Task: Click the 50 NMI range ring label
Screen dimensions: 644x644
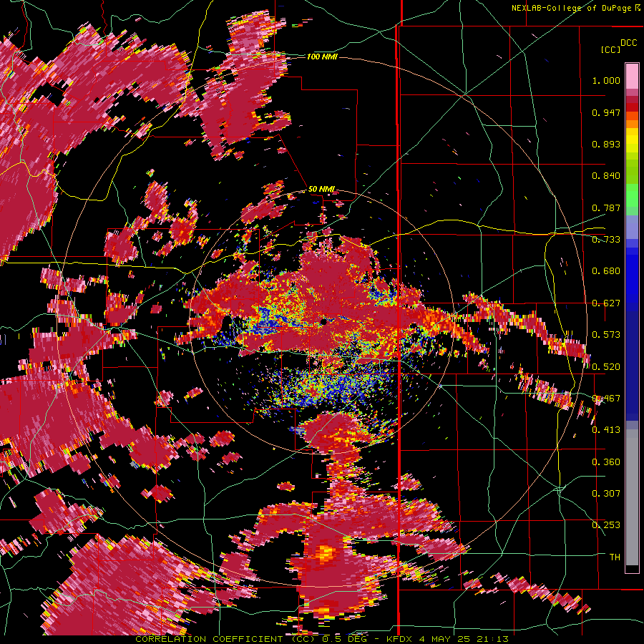Action: coord(321,190)
